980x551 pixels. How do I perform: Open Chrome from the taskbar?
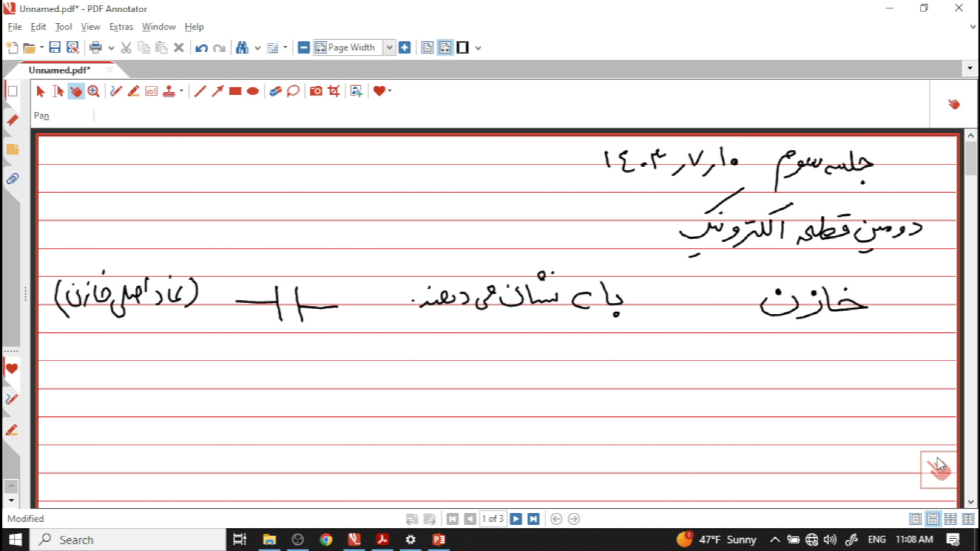[x=326, y=540]
